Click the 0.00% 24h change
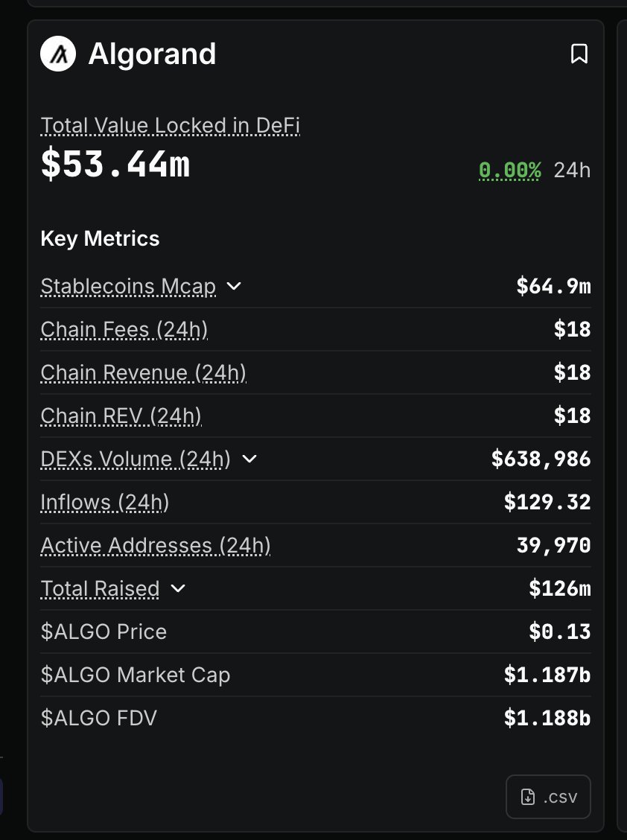 tap(509, 171)
